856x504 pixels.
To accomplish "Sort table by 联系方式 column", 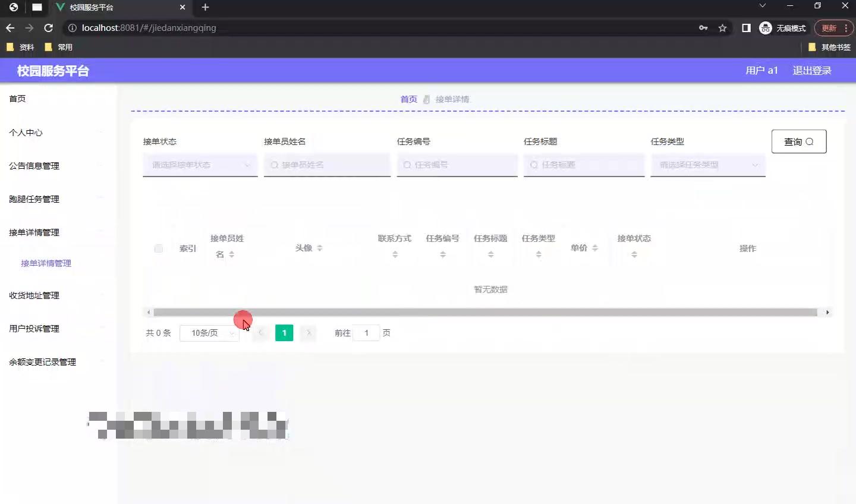I will (x=395, y=254).
